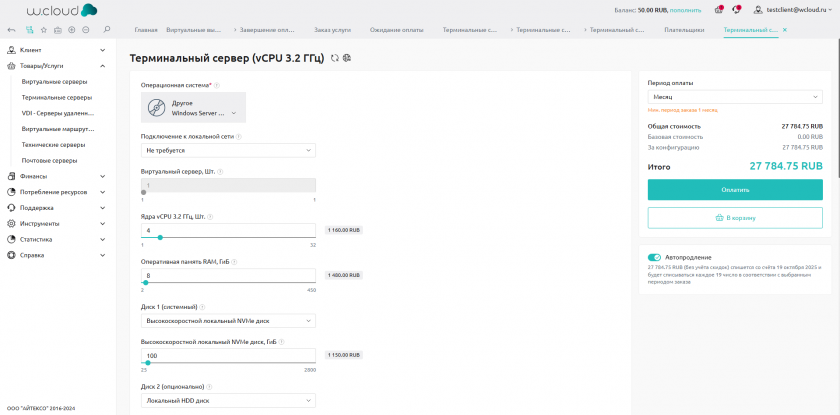The height and width of the screenshot is (415, 840).
Task: Expand the Финансы sidebar section
Action: tap(55, 176)
